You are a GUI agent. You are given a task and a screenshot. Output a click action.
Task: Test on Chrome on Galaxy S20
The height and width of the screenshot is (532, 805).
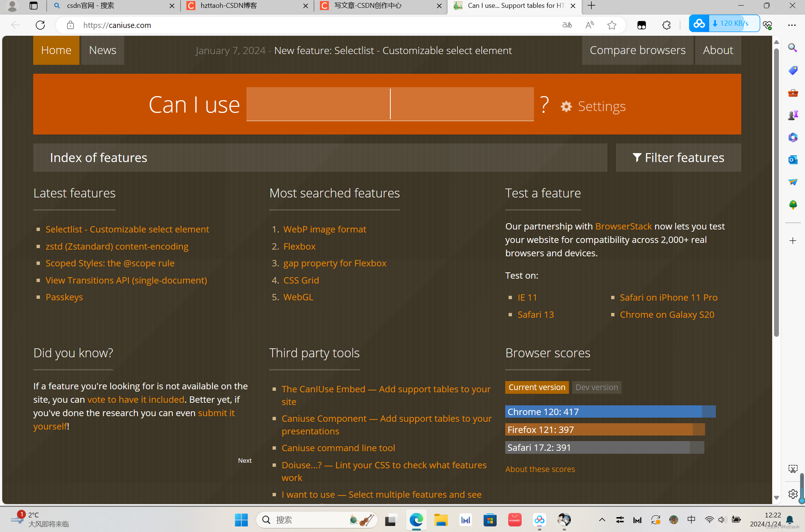point(667,314)
